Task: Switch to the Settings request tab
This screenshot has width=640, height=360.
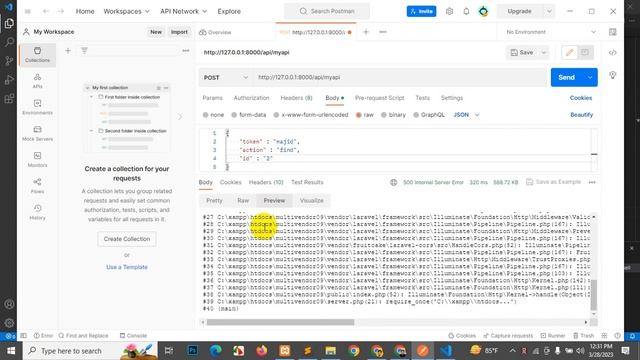Action: point(452,98)
